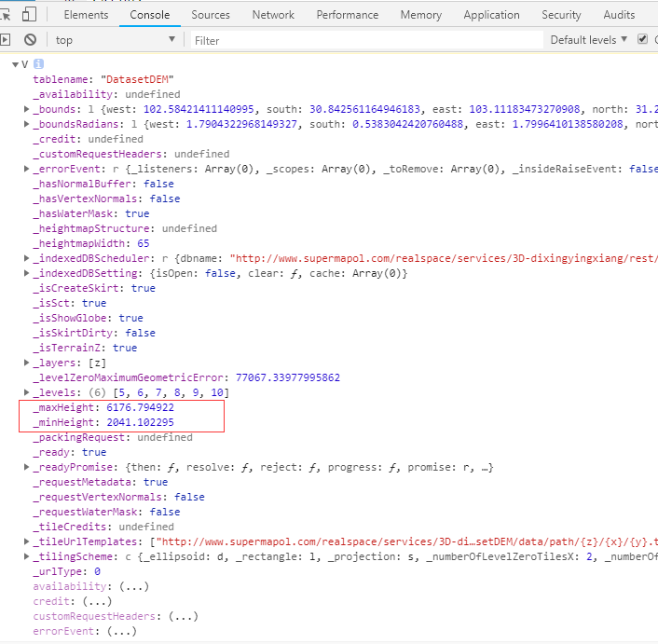The width and height of the screenshot is (658, 644).
Task: Click the _credit undefined row
Action: pyautogui.click(x=89, y=139)
